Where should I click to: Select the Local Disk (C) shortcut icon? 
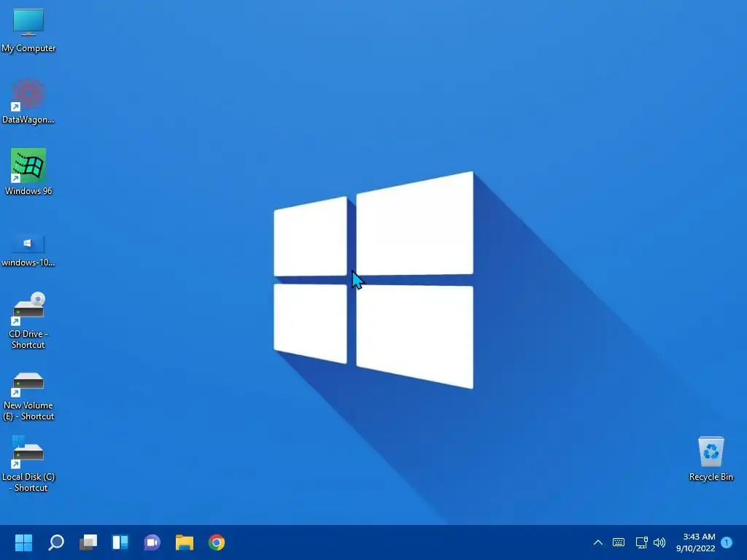click(x=28, y=451)
